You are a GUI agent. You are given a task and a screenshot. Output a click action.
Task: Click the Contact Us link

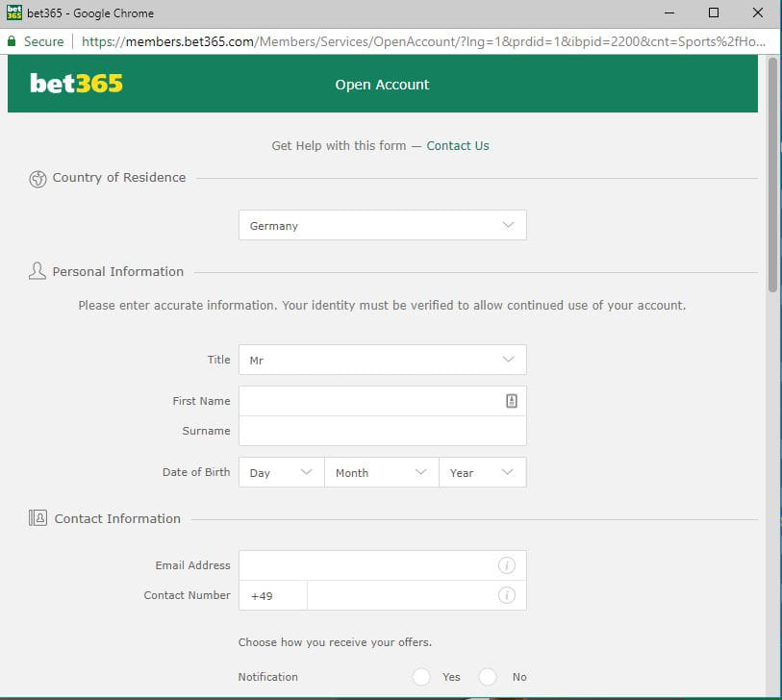coord(457,145)
